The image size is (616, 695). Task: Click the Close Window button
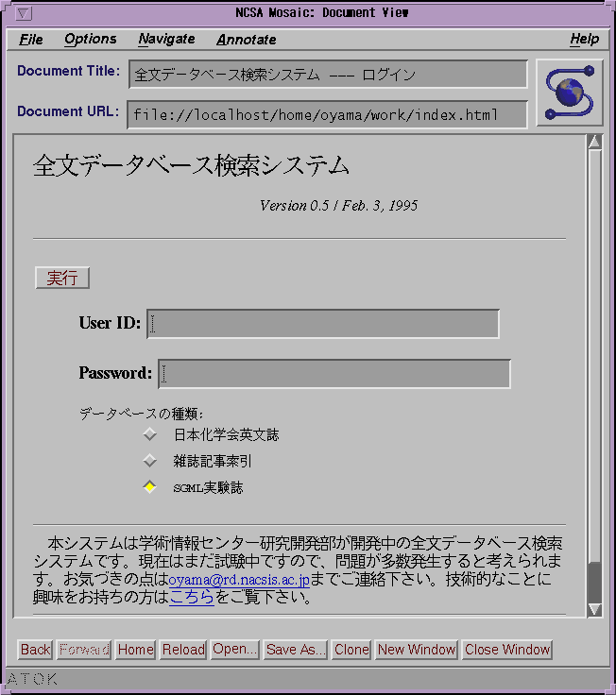[x=507, y=650]
